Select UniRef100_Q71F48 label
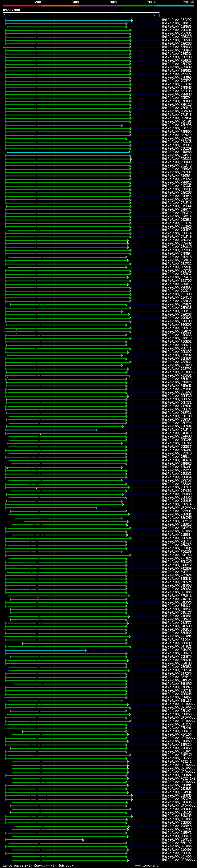 tap(177, 115)
